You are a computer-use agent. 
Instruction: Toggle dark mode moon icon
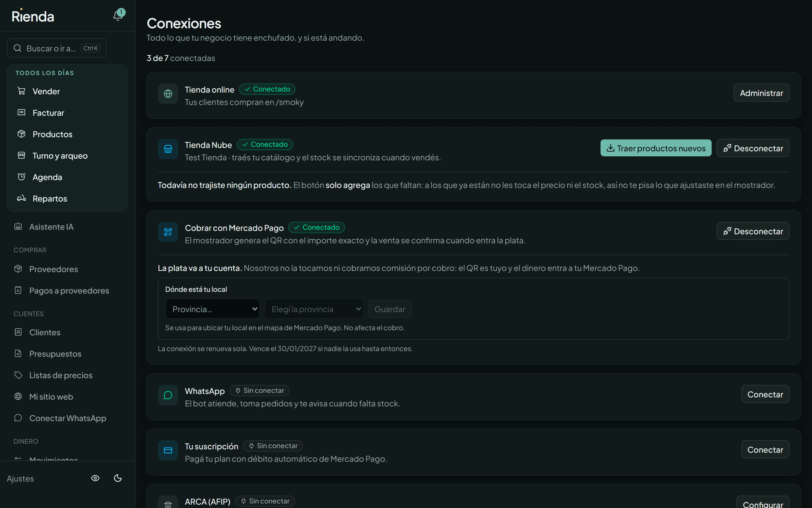[118, 478]
